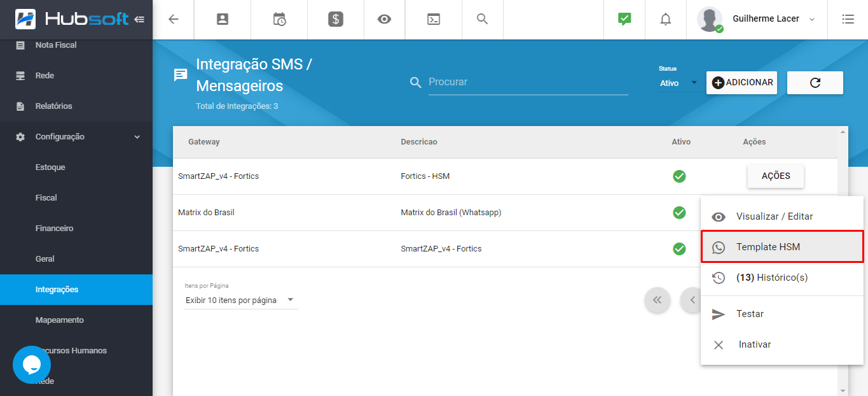Go back with the top arrow icon
This screenshot has height=396, width=868.
[x=173, y=19]
